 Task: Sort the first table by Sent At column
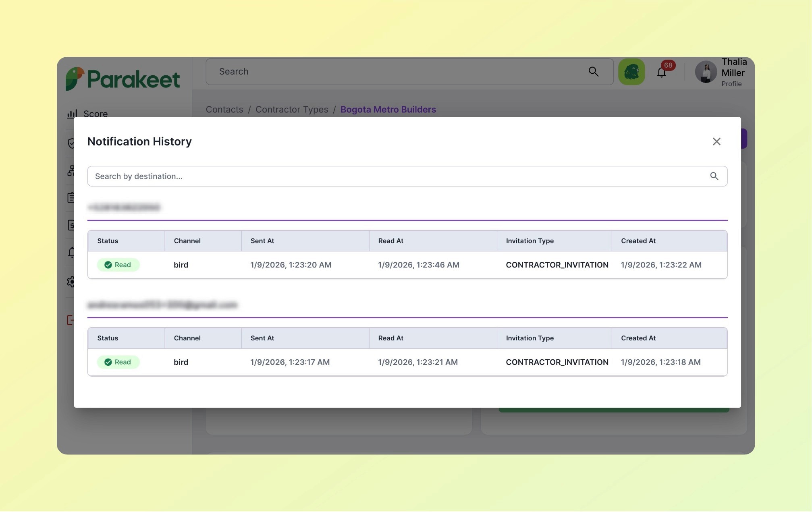coord(262,240)
